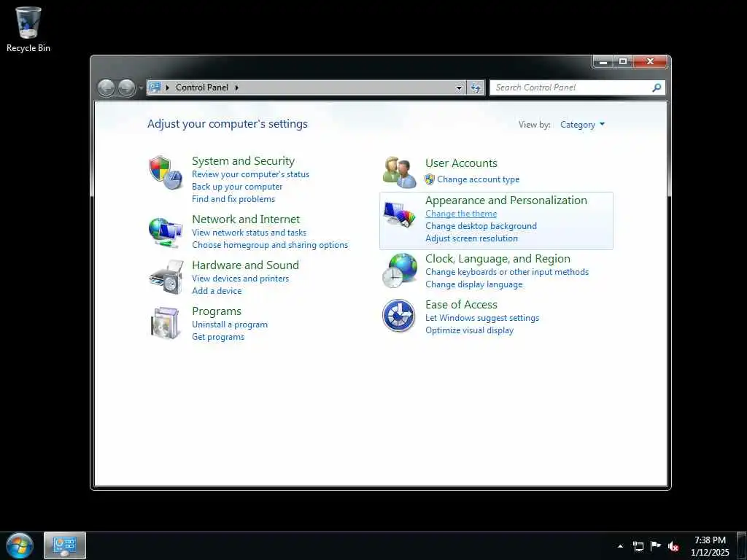The height and width of the screenshot is (560, 747).
Task: Open the Recycle Bin desktop icon
Action: click(x=28, y=29)
